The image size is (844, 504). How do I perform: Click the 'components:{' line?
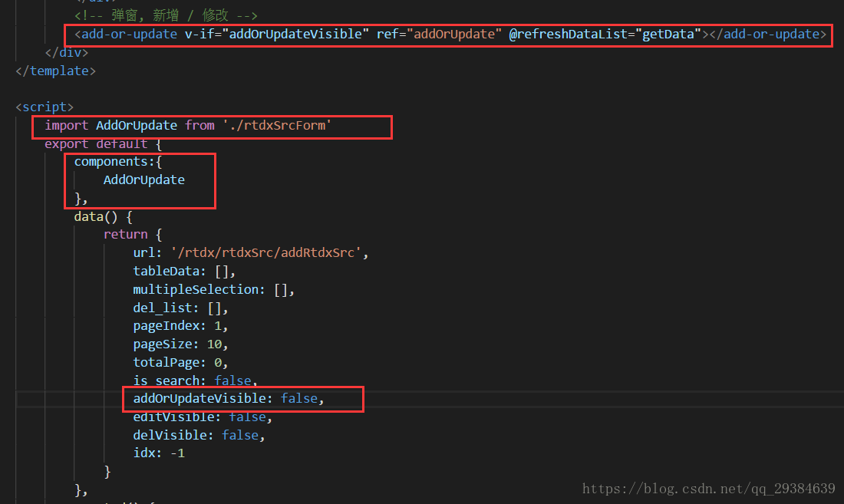pyautogui.click(x=118, y=161)
